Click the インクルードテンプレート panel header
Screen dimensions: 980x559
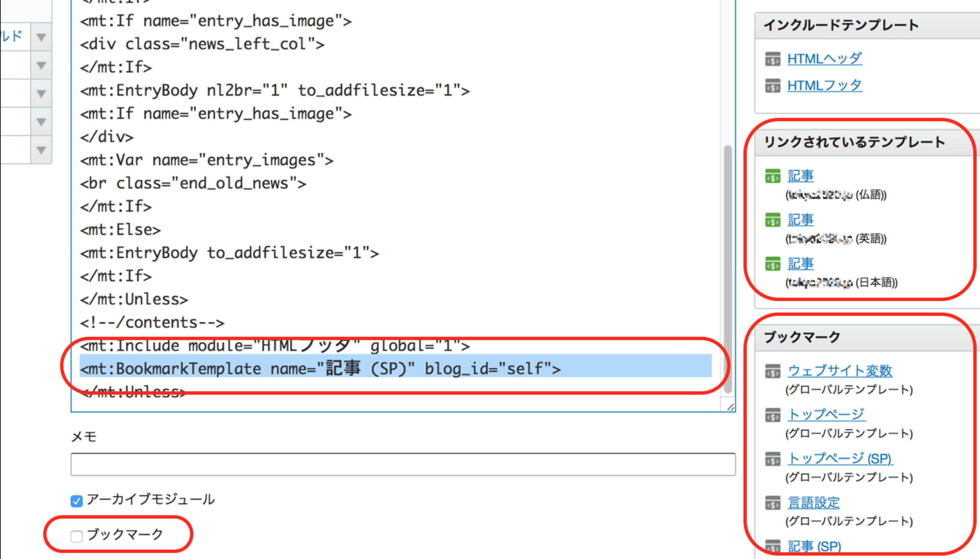pyautogui.click(x=867, y=25)
